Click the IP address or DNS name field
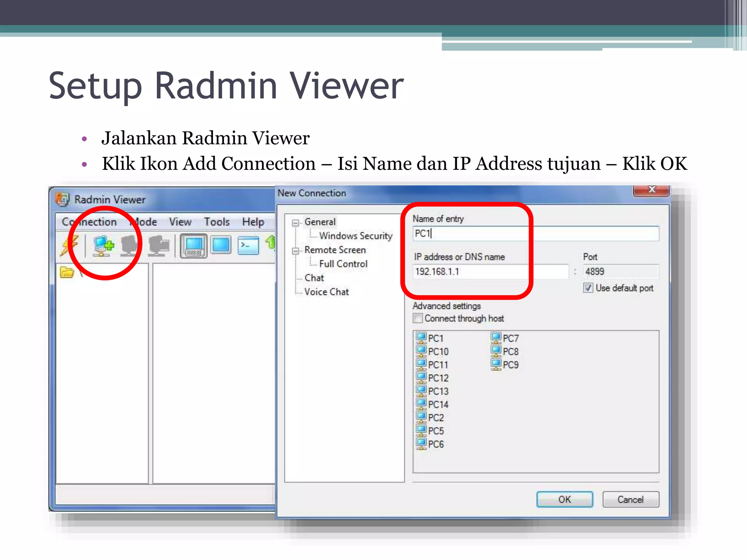The image size is (747, 560). pos(490,272)
